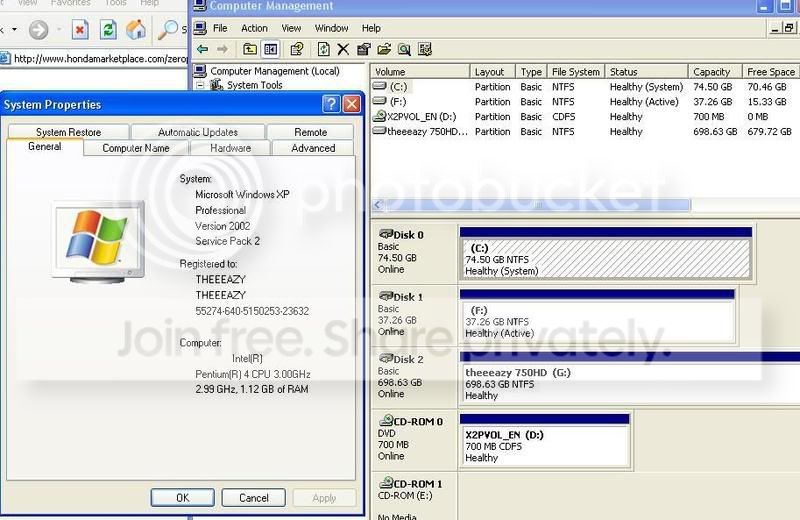Screen dimensions: 800x520
Task: Switch to the Automatic Updates tab
Action: click(x=198, y=132)
